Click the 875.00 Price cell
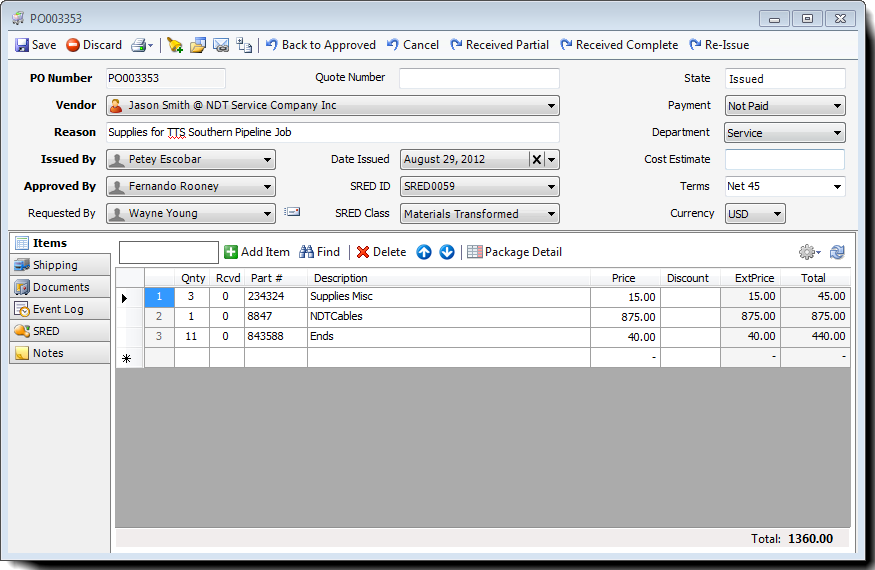This screenshot has height=570, width=875. coord(625,317)
